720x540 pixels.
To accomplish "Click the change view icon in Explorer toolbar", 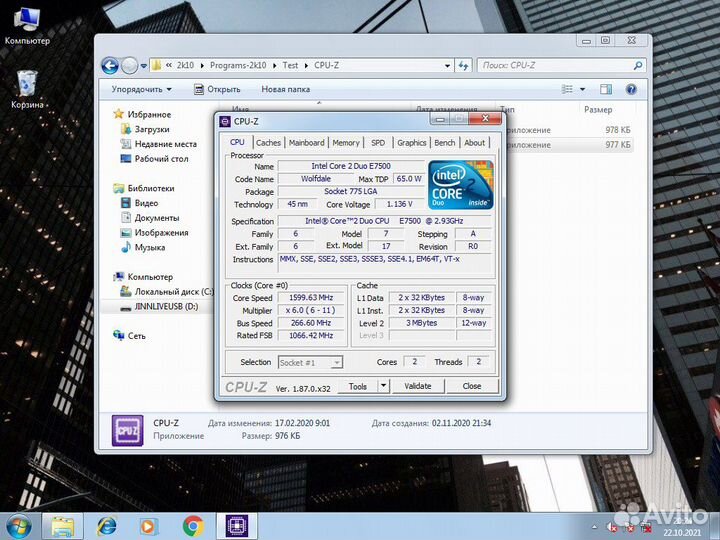I will tap(568, 89).
